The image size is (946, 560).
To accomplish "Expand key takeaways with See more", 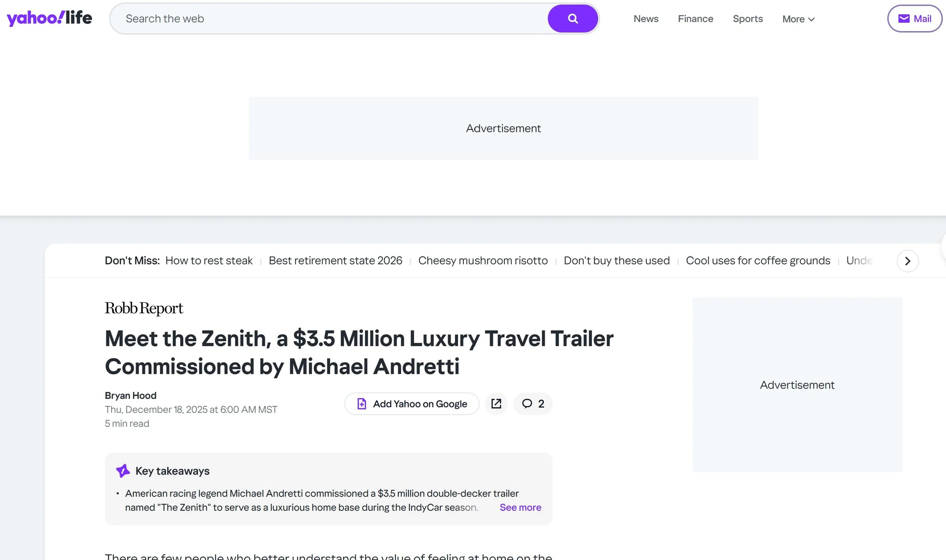I will click(520, 507).
